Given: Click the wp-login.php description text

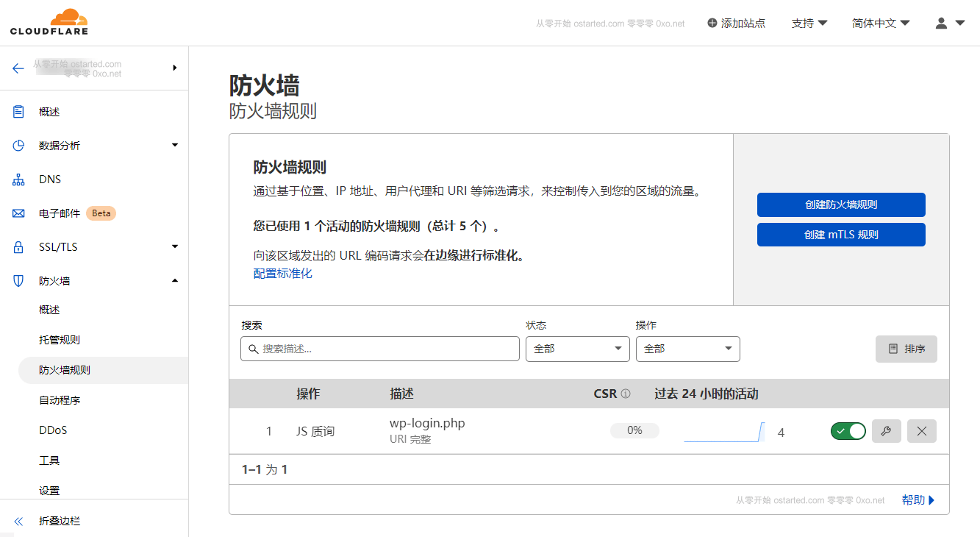Looking at the screenshot, I should tap(427, 423).
